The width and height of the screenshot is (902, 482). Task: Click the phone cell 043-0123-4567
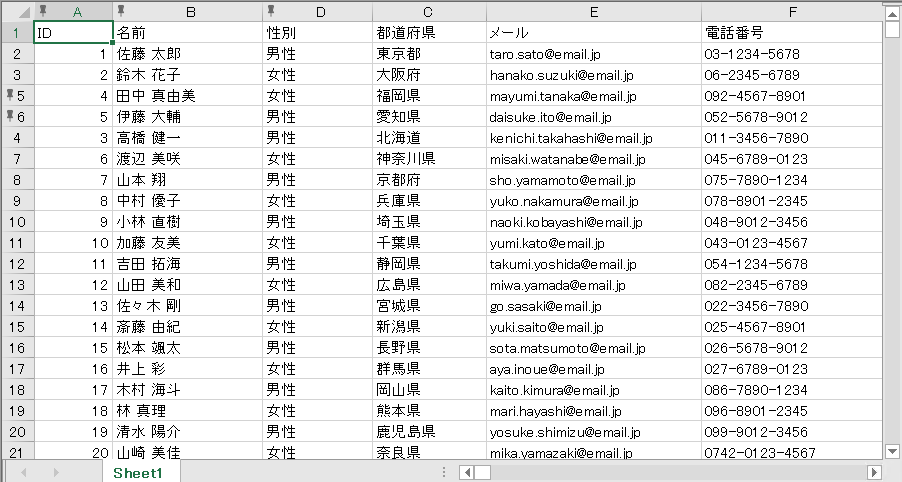[792, 243]
